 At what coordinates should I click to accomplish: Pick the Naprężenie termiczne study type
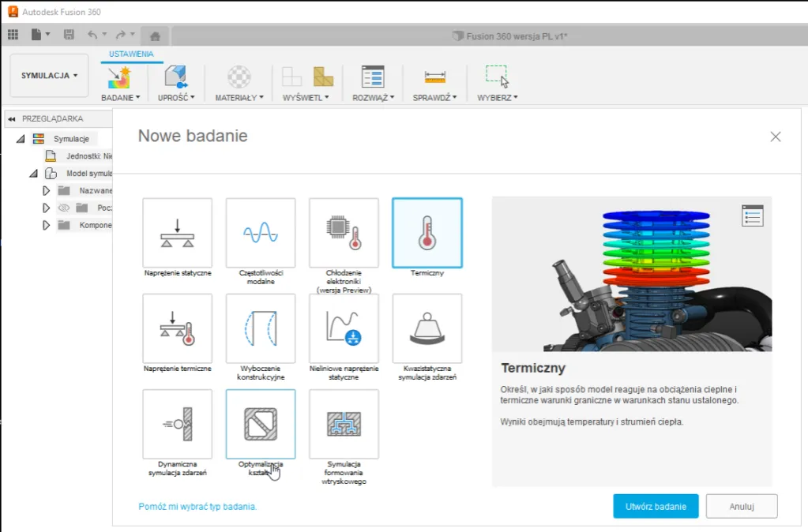click(x=177, y=328)
